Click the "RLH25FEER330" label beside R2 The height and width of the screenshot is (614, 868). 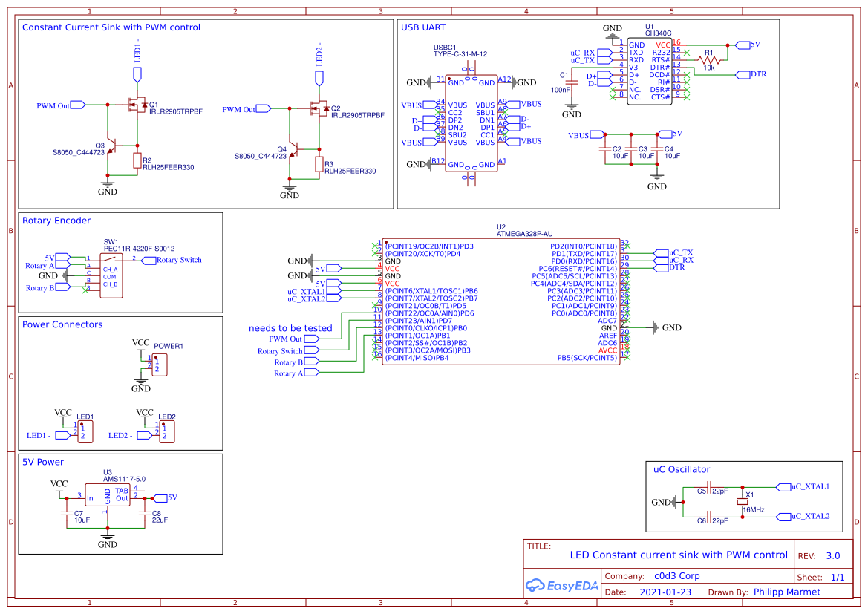169,167
